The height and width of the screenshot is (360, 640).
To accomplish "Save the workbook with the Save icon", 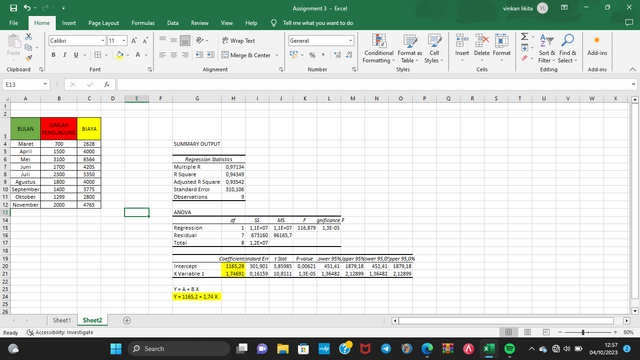I will click(x=13, y=8).
